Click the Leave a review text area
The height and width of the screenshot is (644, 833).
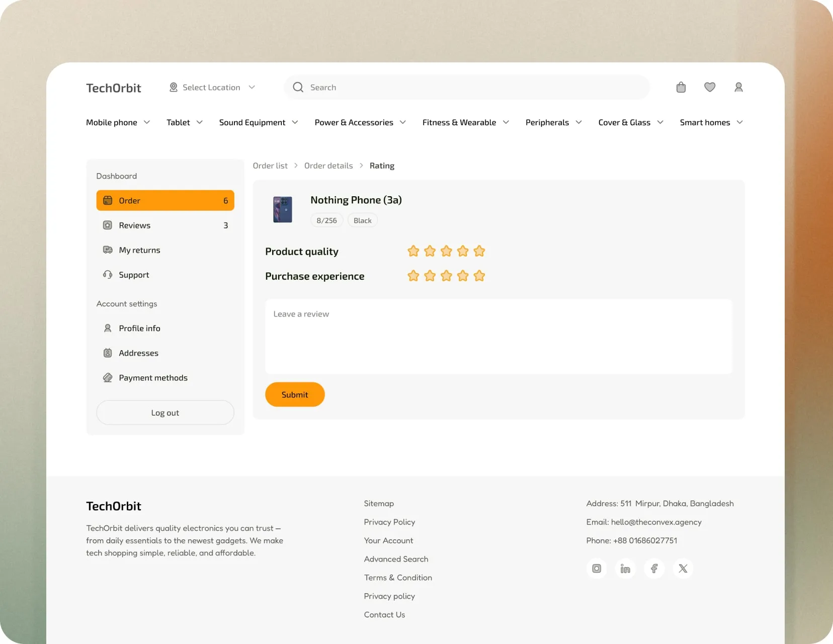pos(498,337)
